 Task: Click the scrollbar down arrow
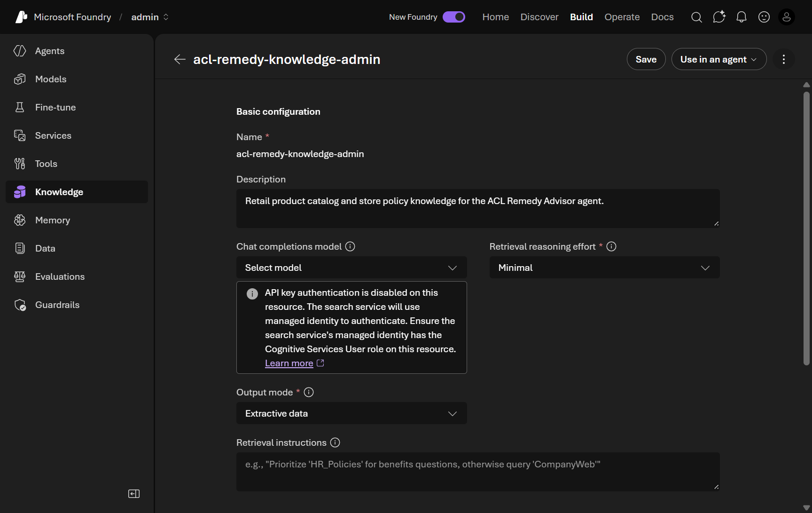[x=806, y=508]
